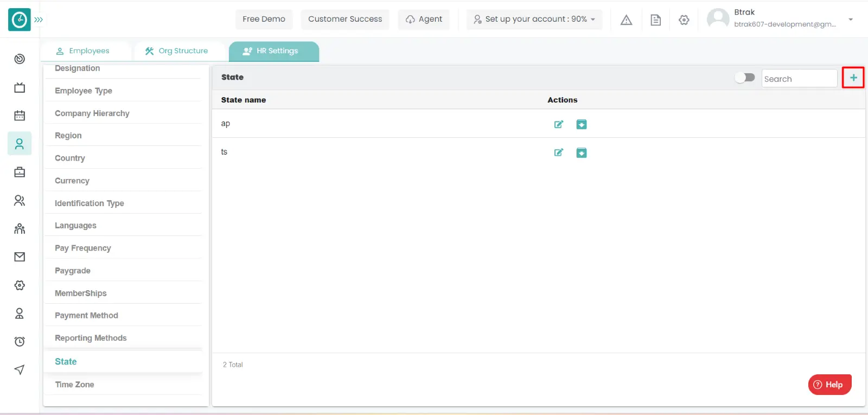Edit the ap state row
This screenshot has height=415, width=868.
558,124
